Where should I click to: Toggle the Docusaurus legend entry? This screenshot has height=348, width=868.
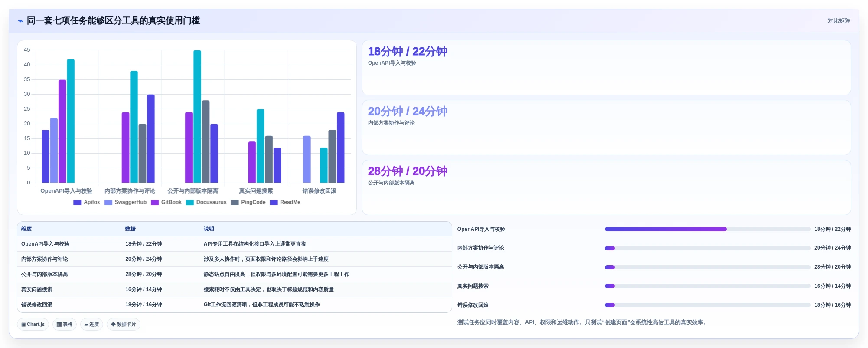[x=206, y=202]
